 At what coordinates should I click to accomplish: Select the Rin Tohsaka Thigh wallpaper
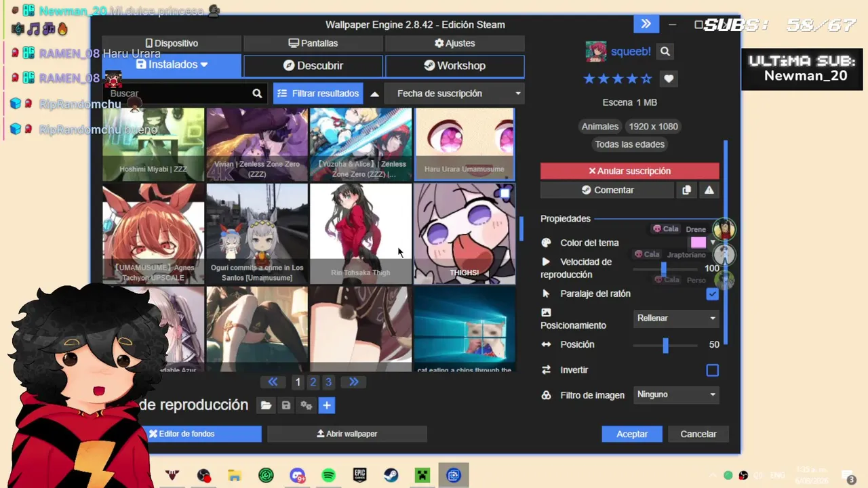pos(361,234)
